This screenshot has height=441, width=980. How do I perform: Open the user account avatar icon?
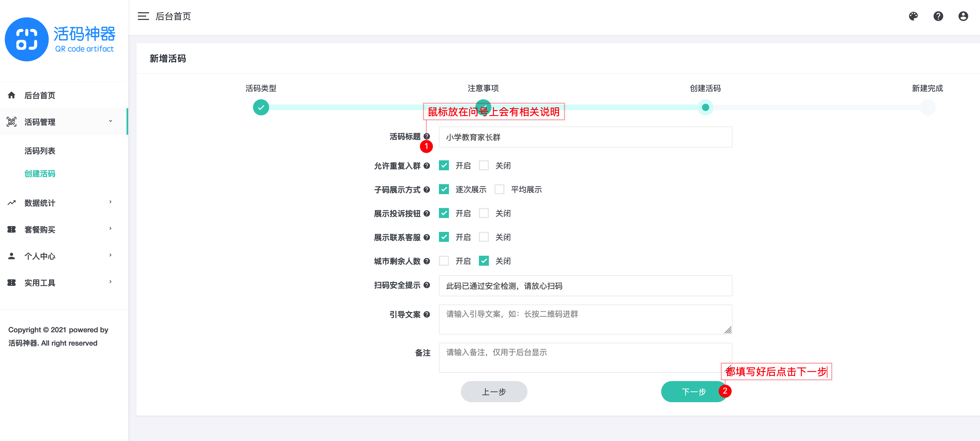(x=963, y=16)
